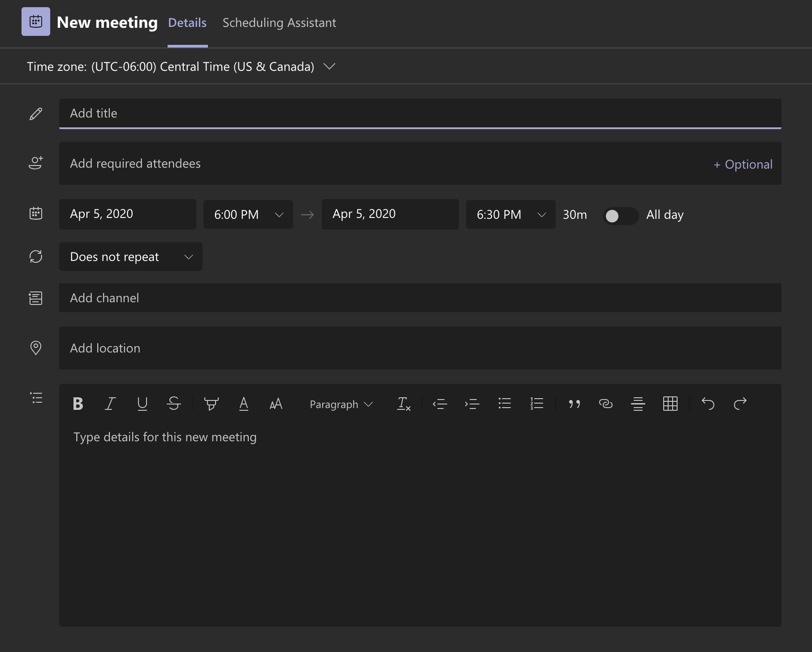The width and height of the screenshot is (812, 652).
Task: Click the Add location field
Action: [420, 348]
